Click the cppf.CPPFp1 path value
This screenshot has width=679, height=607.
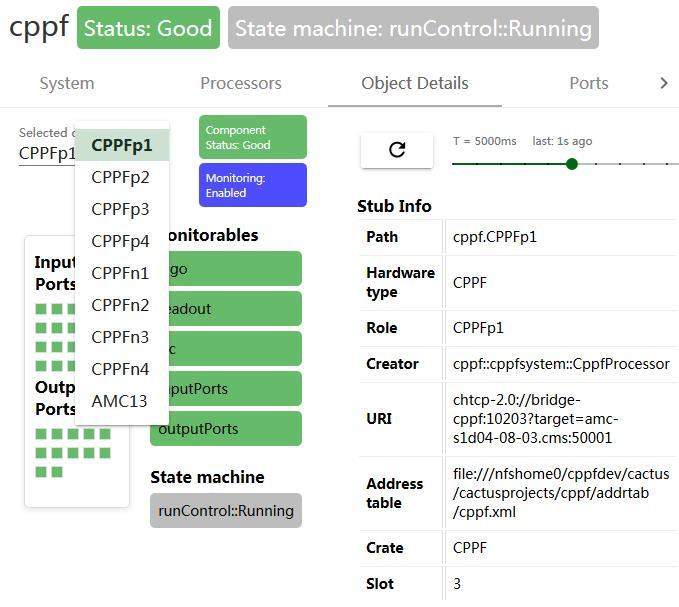[495, 237]
